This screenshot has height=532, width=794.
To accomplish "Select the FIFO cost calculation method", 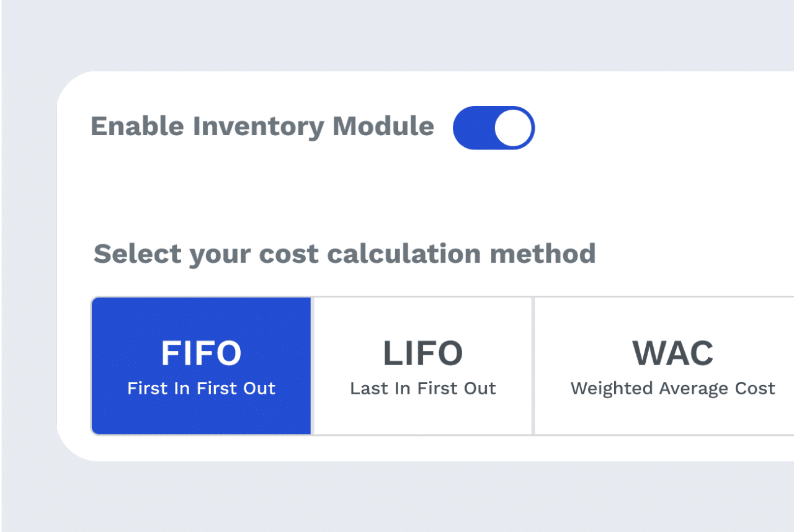I will click(201, 366).
